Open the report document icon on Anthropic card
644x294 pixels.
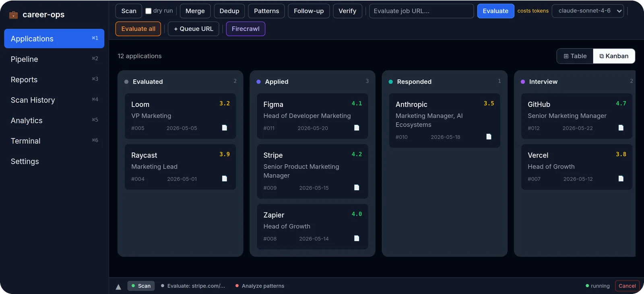coord(489,137)
